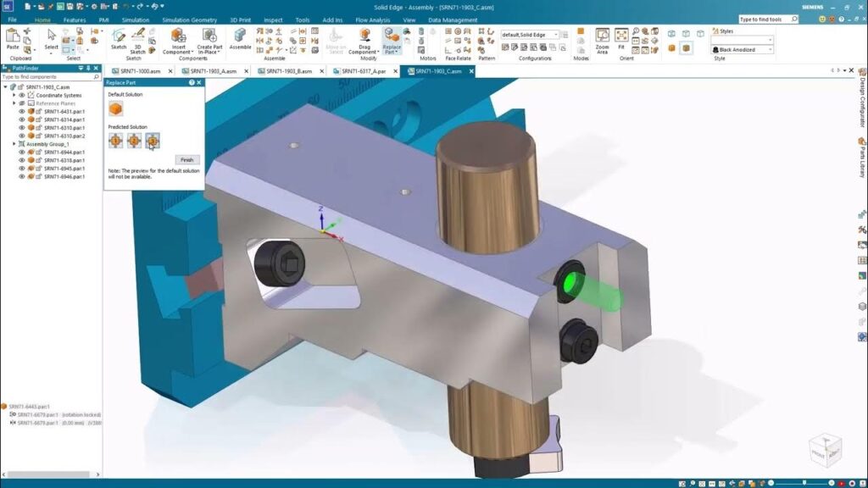Select the Zoom Area tool
868x488 pixels.
click(x=602, y=39)
